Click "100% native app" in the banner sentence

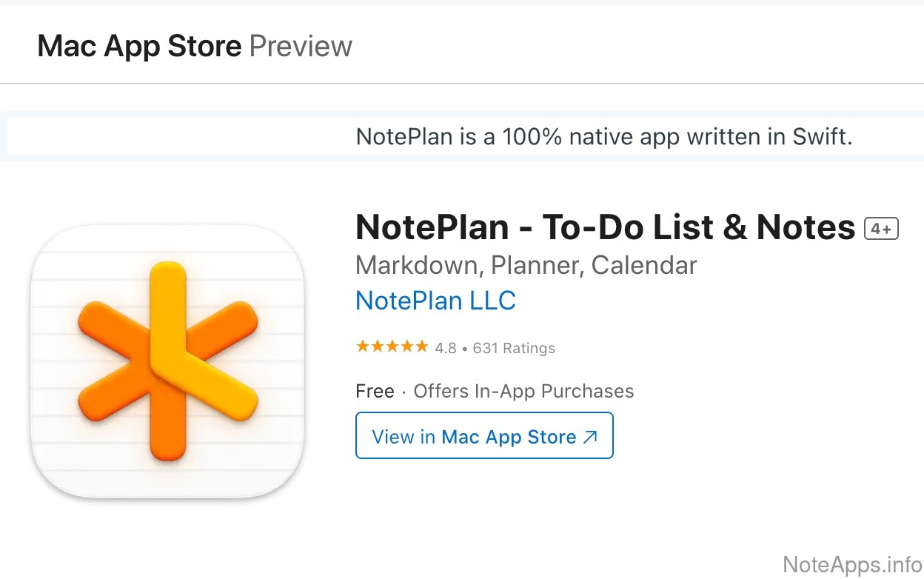tap(578, 137)
